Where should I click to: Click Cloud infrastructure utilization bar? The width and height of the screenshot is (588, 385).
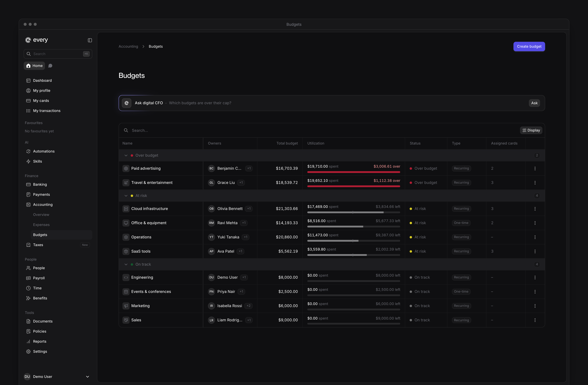point(354,212)
